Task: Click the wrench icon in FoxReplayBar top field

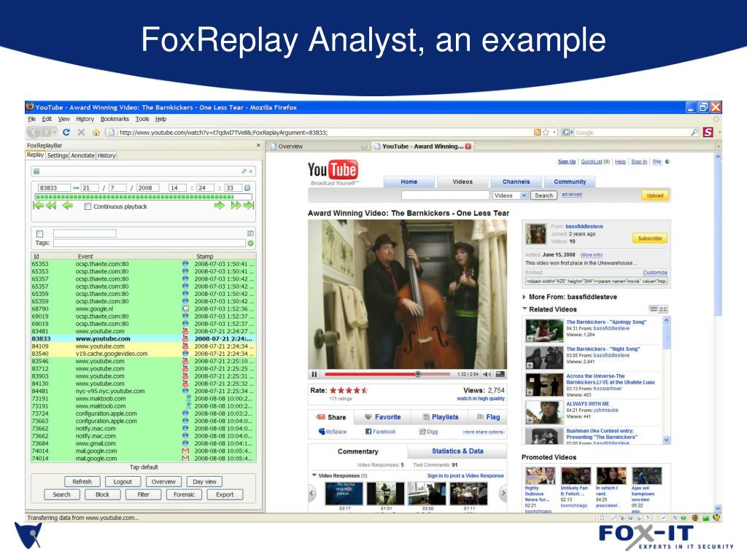Action: pyautogui.click(x=244, y=171)
